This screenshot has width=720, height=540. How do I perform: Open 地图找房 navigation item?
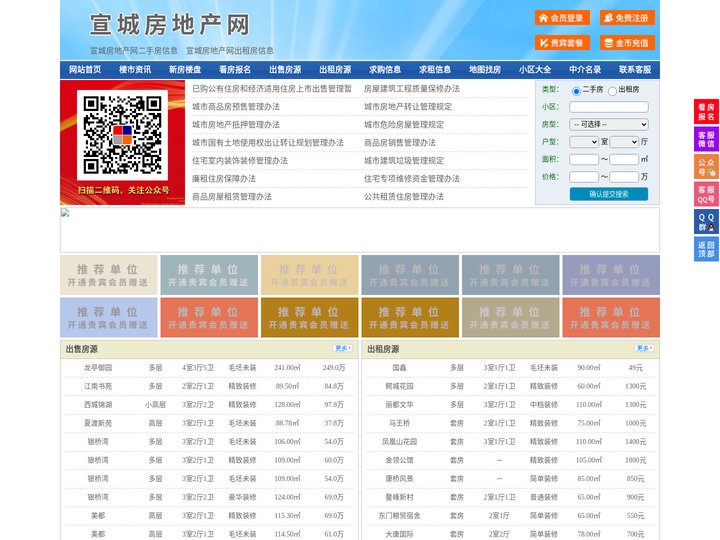point(485,70)
